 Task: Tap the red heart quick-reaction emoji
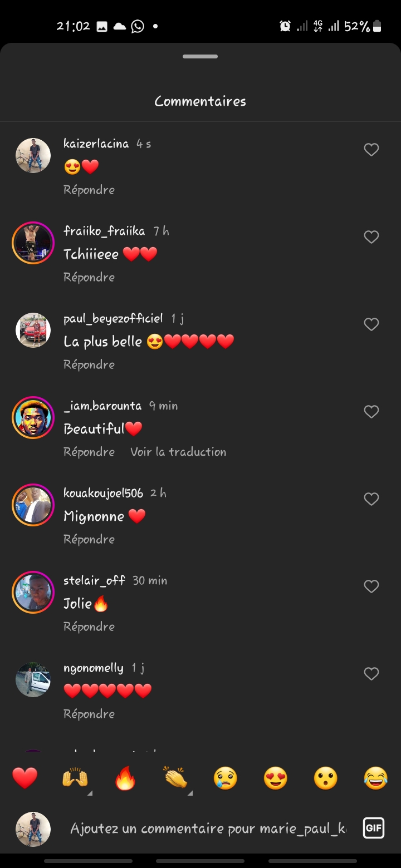pos(25,778)
